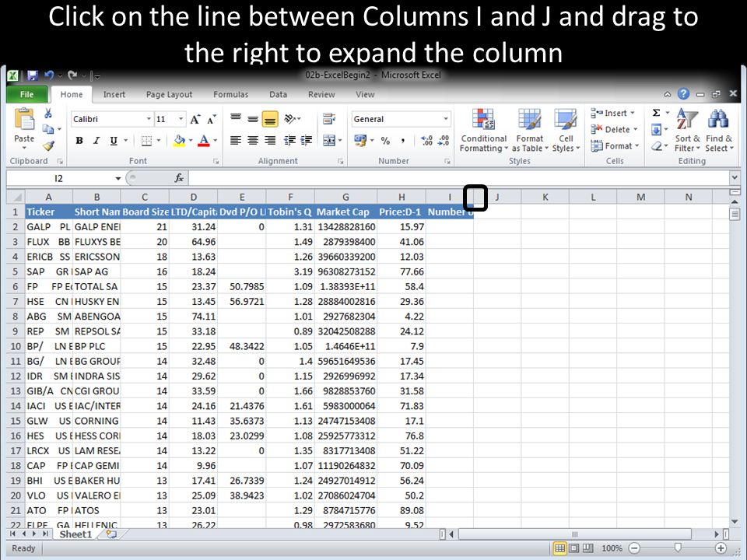This screenshot has height=560, width=747.
Task: Click the Undo arrow icon
Action: pyautogui.click(x=48, y=75)
